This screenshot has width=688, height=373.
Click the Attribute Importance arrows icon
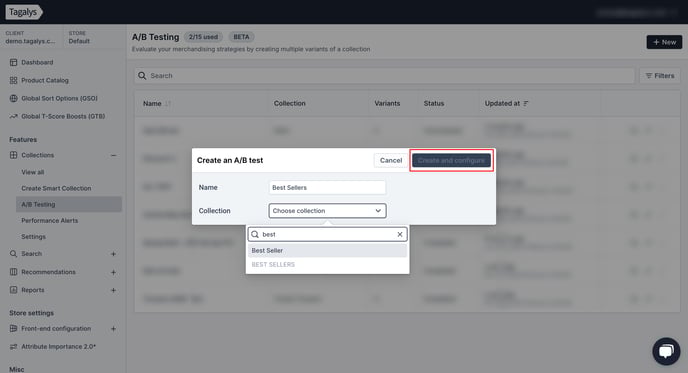pos(14,347)
